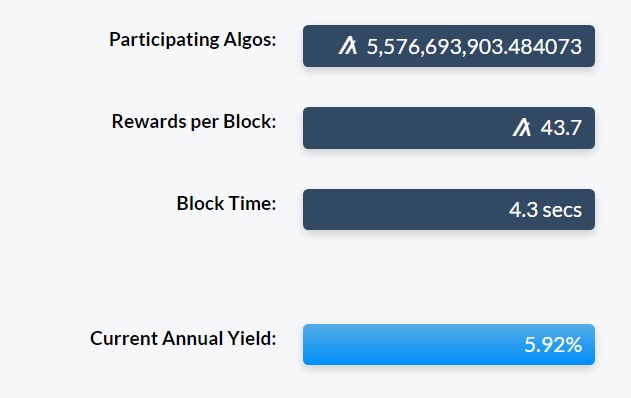
Task: Click the Block Time label
Action: click(x=226, y=203)
